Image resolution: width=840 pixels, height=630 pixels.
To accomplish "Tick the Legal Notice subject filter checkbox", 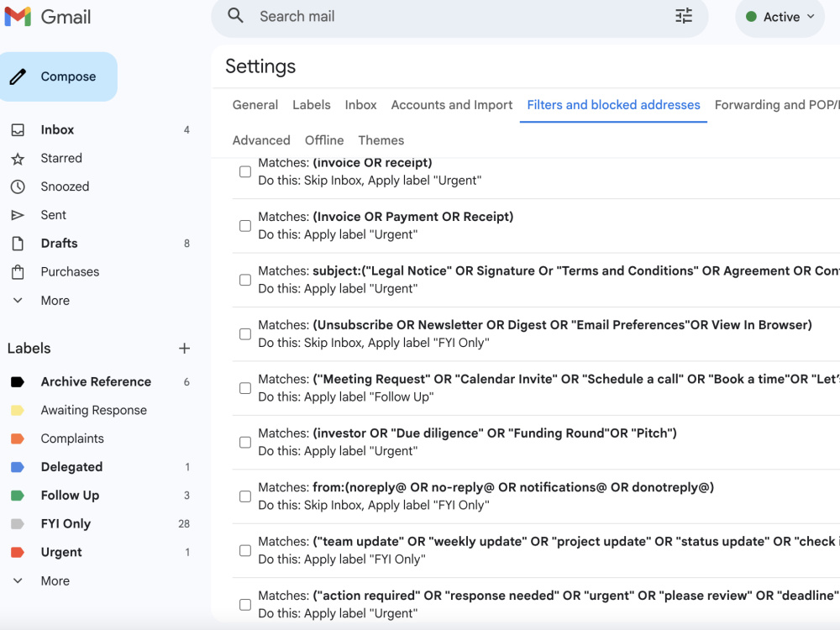I will 244,280.
